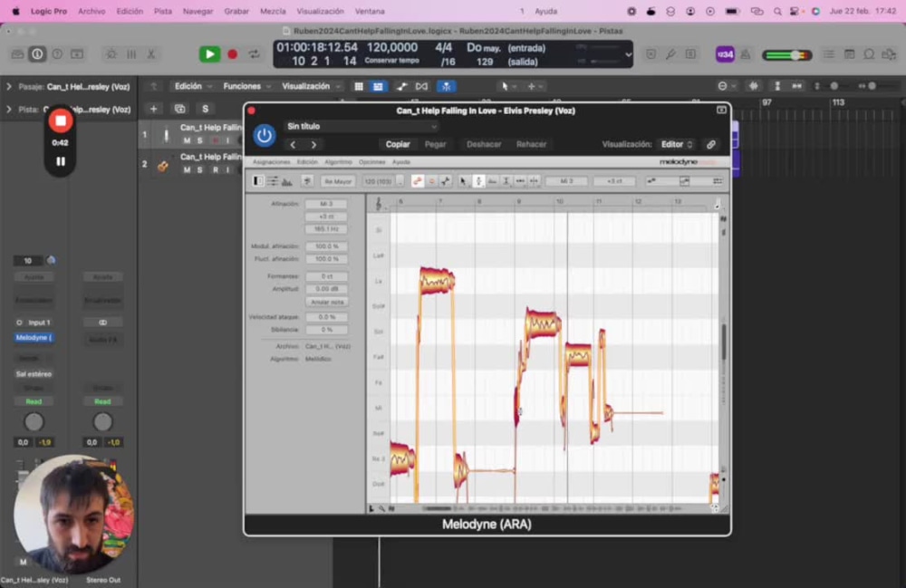Open Melodyne Ayuda menu
The height and width of the screenshot is (588, 906).
401,162
